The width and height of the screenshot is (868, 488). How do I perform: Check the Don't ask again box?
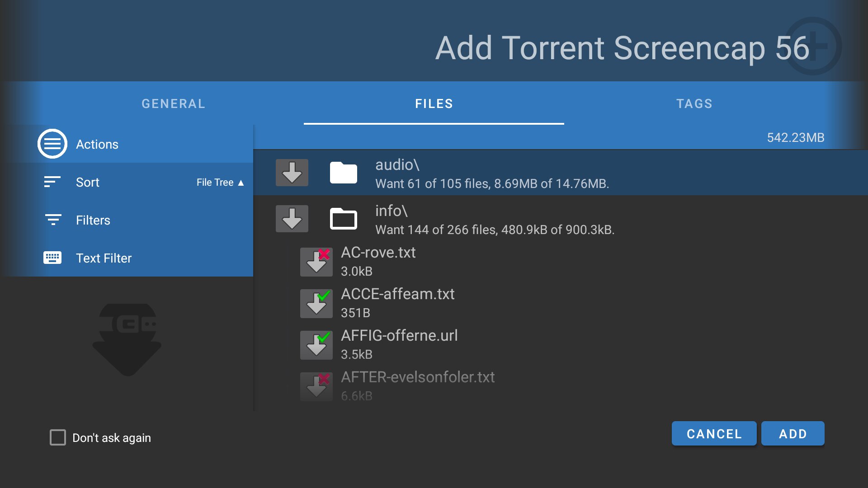coord(58,437)
